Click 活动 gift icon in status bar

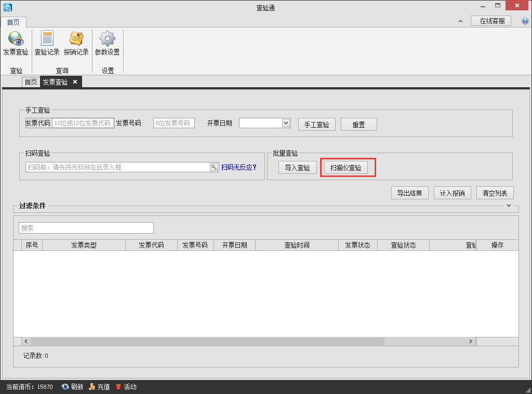pyautogui.click(x=126, y=387)
